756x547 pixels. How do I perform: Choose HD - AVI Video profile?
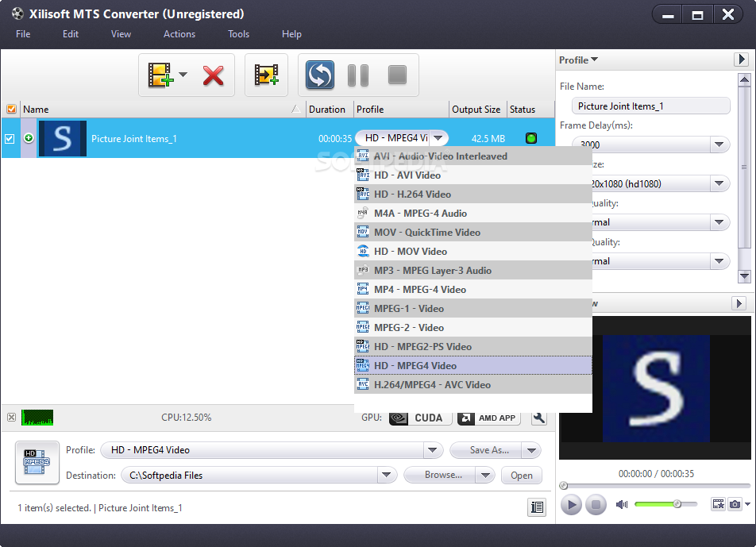click(473, 175)
